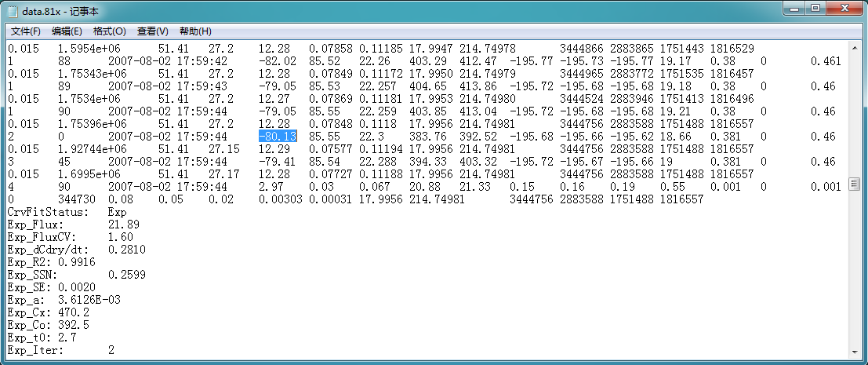This screenshot has height=365, width=868.
Task: Click the Notepad icon in the title bar
Action: [x=13, y=12]
